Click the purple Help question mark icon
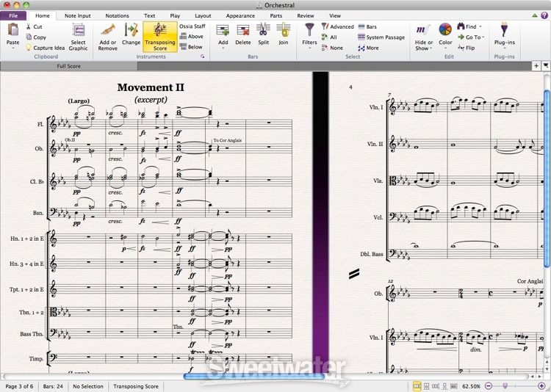Screen dimensions: 551x392 pos(544,15)
